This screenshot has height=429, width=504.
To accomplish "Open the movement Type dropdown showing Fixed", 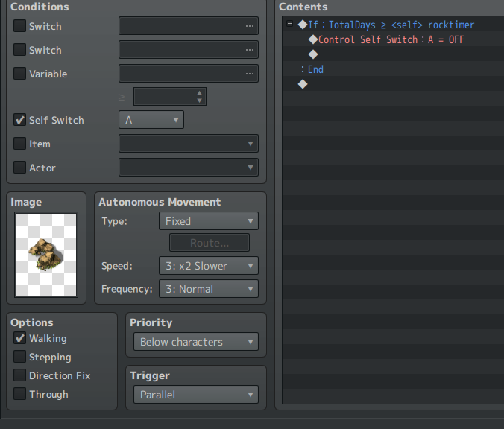I will coord(209,221).
